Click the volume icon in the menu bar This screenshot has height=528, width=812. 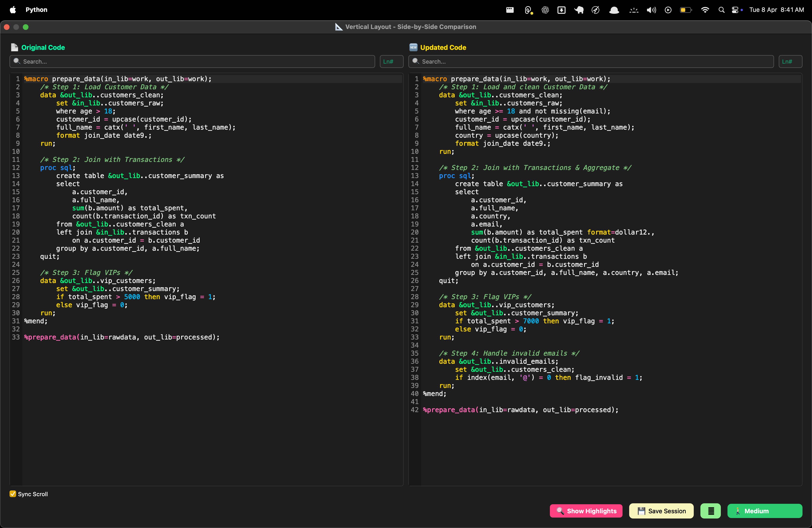point(651,9)
